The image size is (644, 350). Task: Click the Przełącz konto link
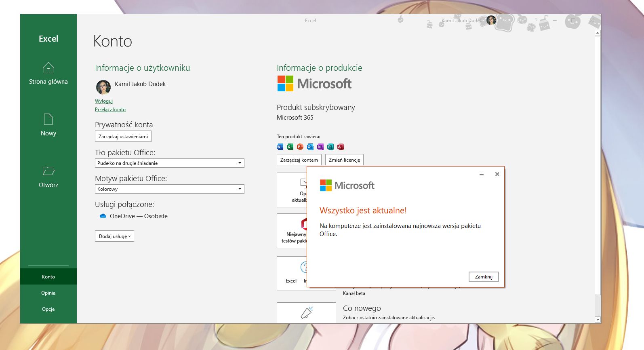(x=110, y=110)
